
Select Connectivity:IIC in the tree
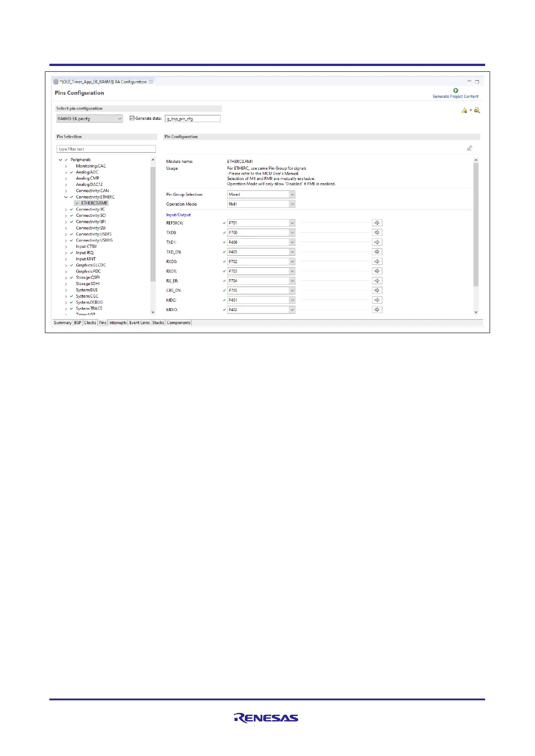point(90,209)
